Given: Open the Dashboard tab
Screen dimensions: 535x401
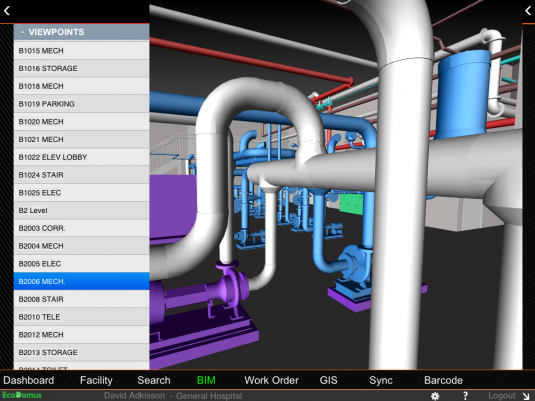Looking at the screenshot, I should (29, 380).
